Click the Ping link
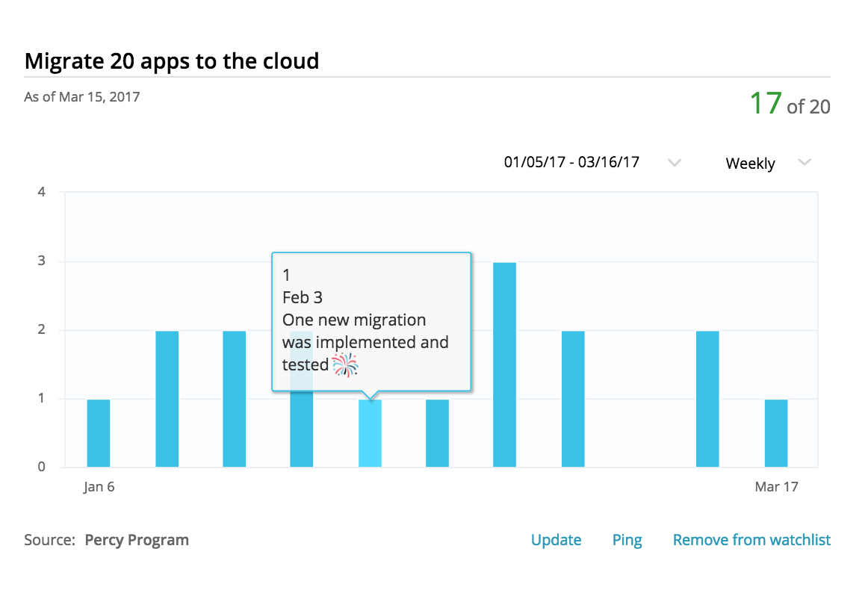 coord(627,540)
